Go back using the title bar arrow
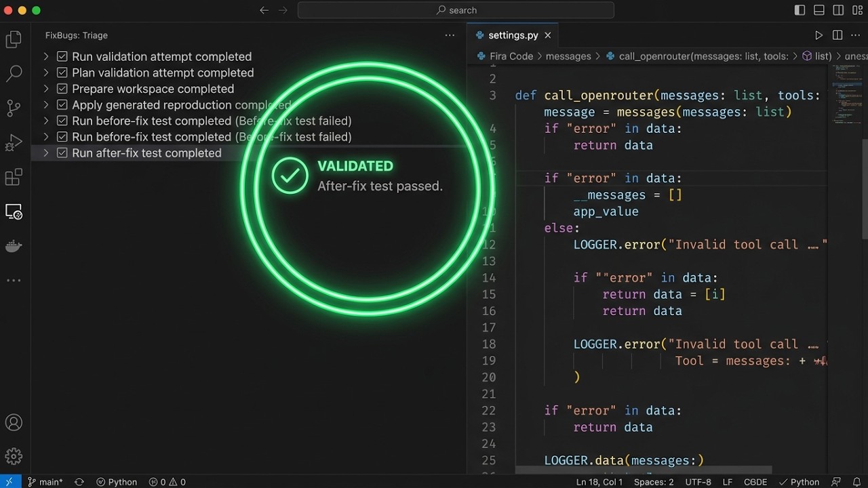 pos(264,10)
